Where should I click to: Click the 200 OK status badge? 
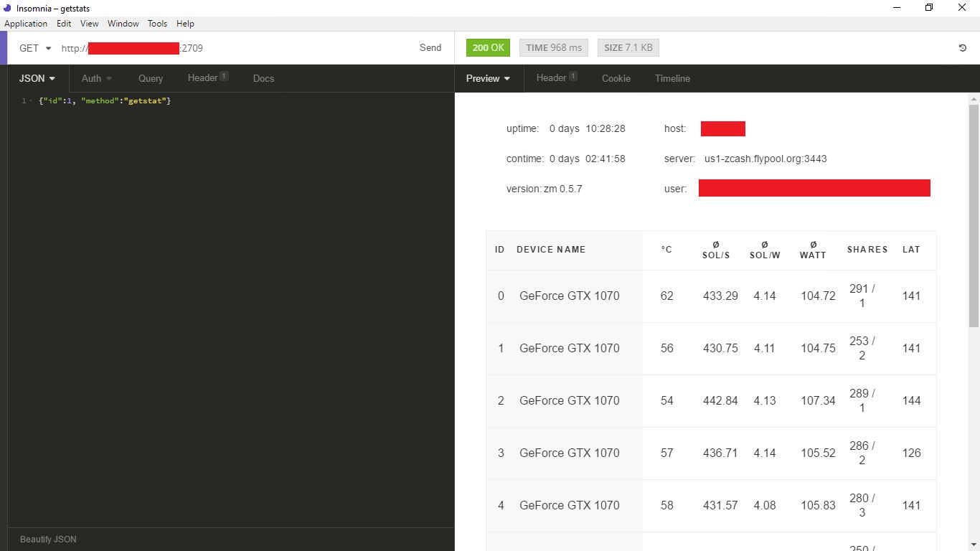488,48
